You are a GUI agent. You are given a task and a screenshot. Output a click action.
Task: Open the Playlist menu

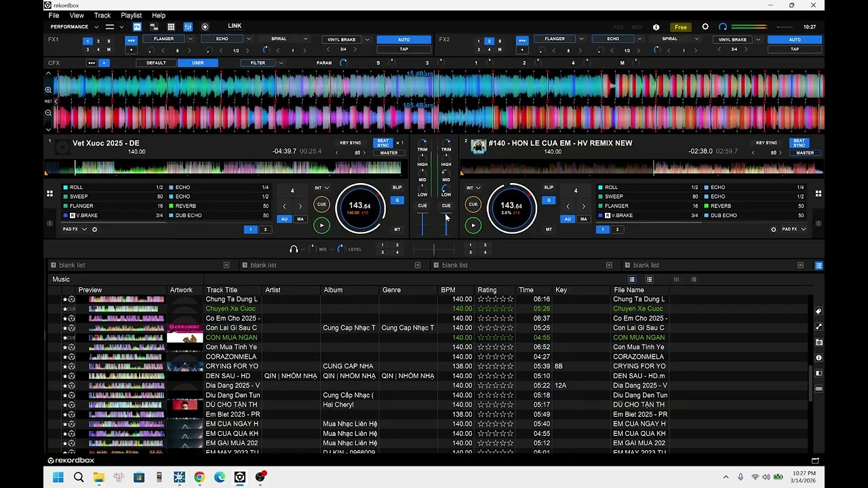(131, 15)
